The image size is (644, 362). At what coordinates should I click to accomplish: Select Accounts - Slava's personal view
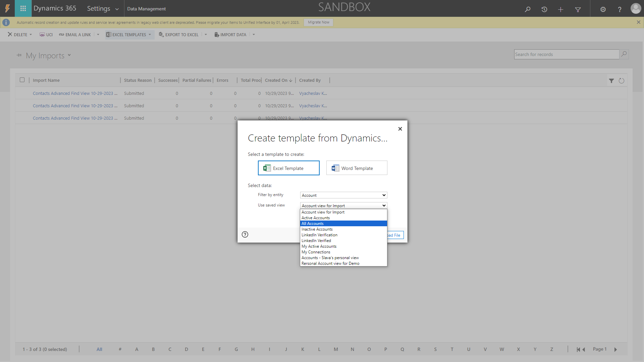343,258
